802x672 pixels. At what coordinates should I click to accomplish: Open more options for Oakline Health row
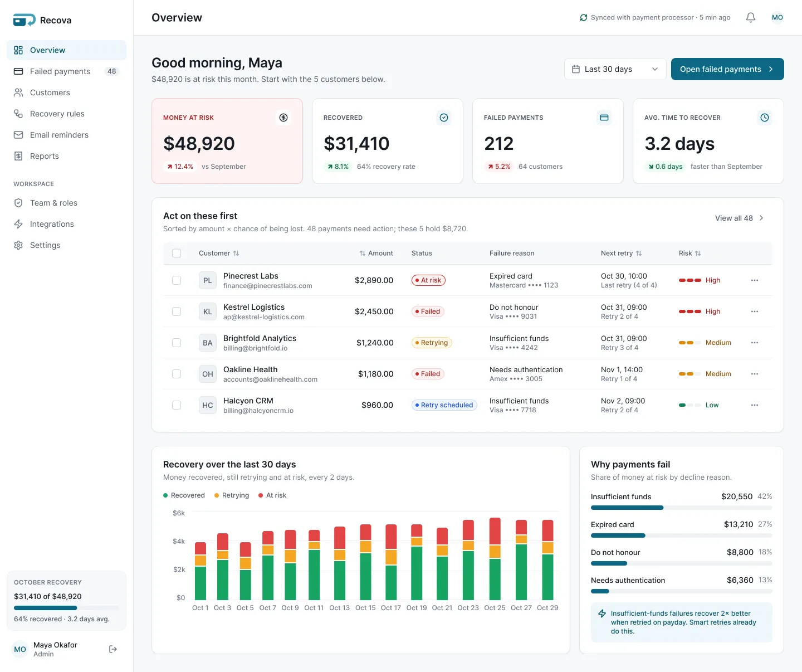(755, 374)
